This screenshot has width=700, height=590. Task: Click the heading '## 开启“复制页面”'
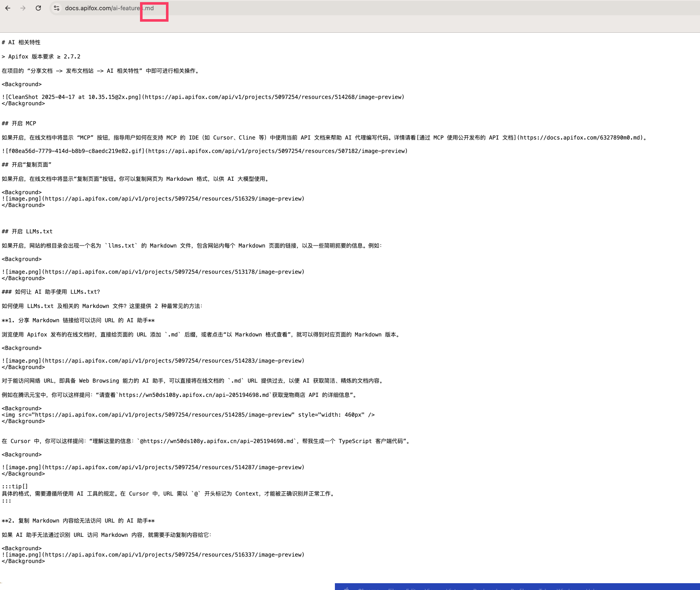click(x=27, y=165)
